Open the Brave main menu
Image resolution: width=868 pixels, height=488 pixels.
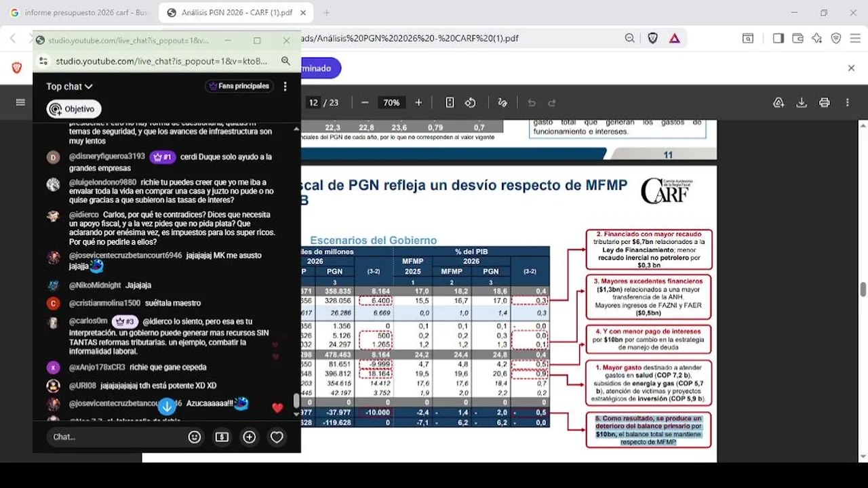click(855, 39)
